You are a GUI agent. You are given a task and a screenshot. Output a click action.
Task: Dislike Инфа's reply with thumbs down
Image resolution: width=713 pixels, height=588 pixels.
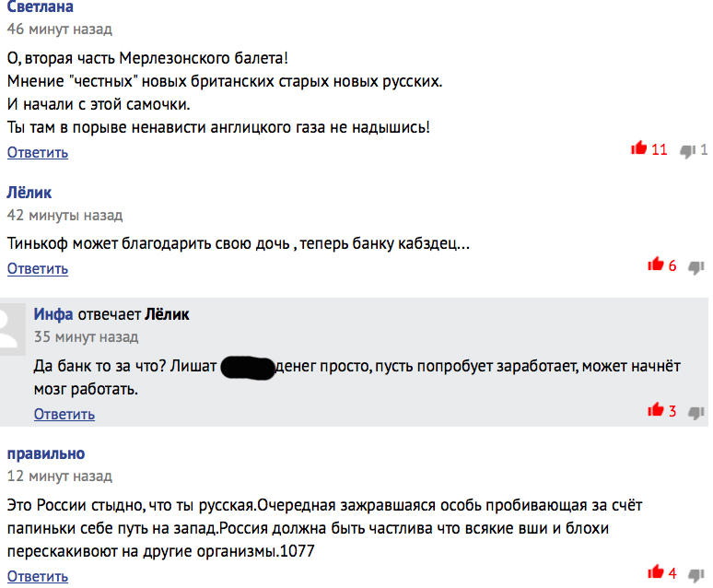pyautogui.click(x=695, y=413)
